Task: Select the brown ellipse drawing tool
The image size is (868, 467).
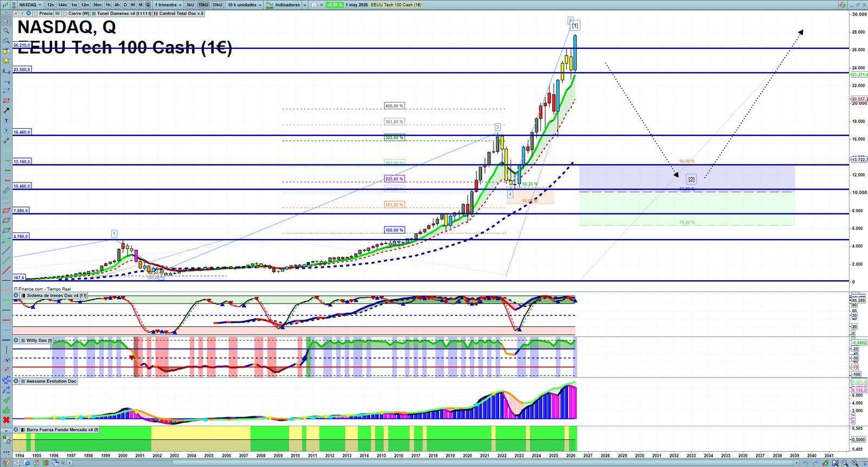Action: click(7, 220)
